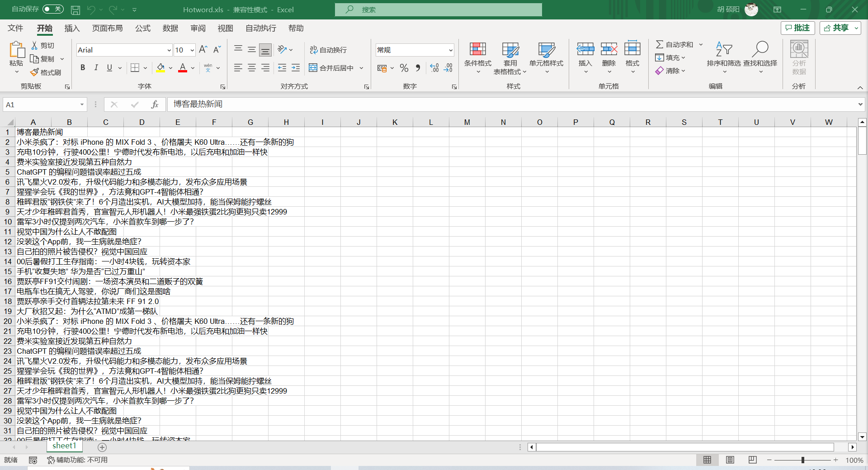Image resolution: width=868 pixels, height=470 pixels.
Task: Switch to the 数据 Data tab
Action: [x=170, y=28]
